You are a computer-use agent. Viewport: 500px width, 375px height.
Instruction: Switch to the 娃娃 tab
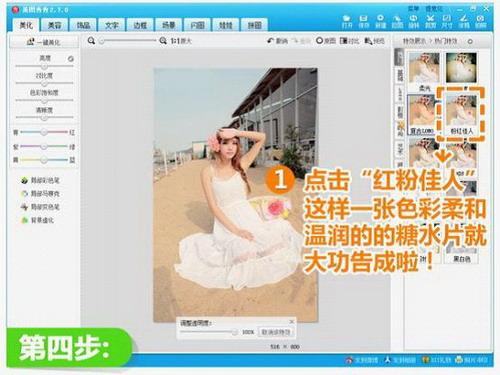(x=225, y=25)
